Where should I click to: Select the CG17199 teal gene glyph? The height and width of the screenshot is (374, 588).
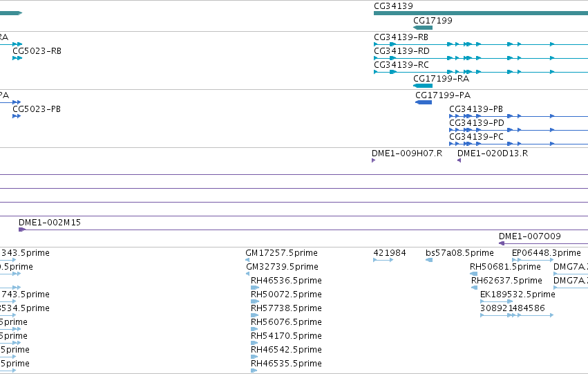click(423, 28)
